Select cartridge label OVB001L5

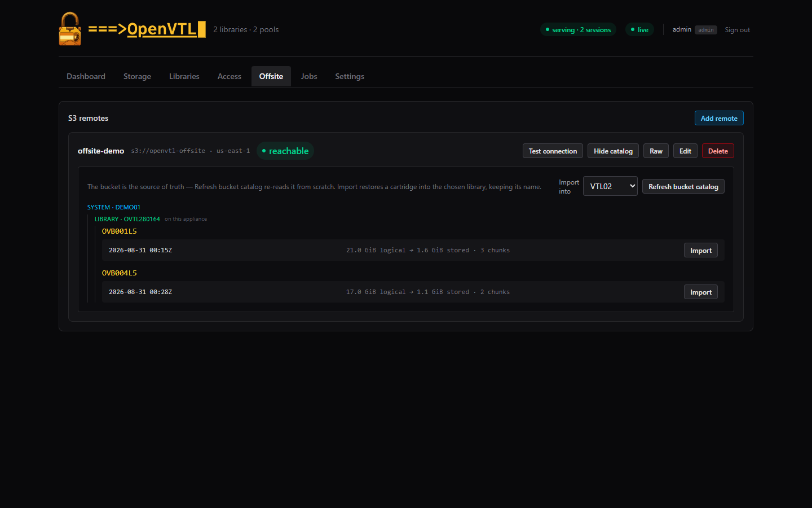pos(120,231)
